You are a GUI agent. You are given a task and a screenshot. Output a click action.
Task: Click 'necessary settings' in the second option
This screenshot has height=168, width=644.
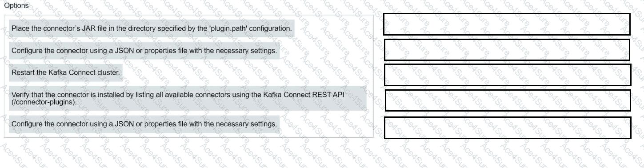point(246,51)
